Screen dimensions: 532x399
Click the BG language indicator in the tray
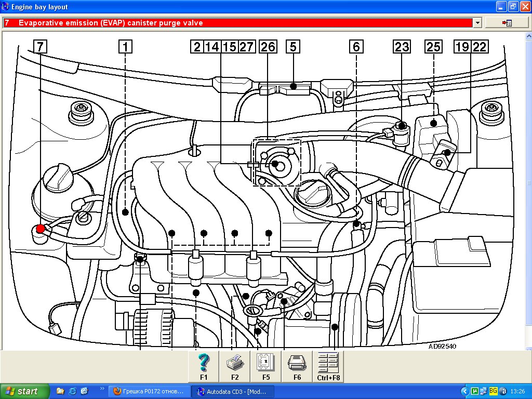click(493, 391)
